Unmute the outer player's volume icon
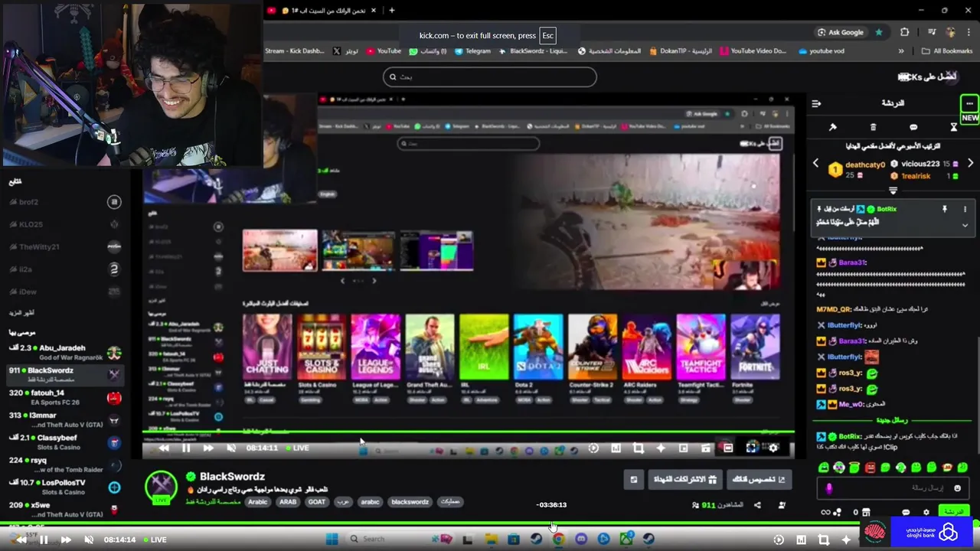Image resolution: width=980 pixels, height=551 pixels. 89,540
